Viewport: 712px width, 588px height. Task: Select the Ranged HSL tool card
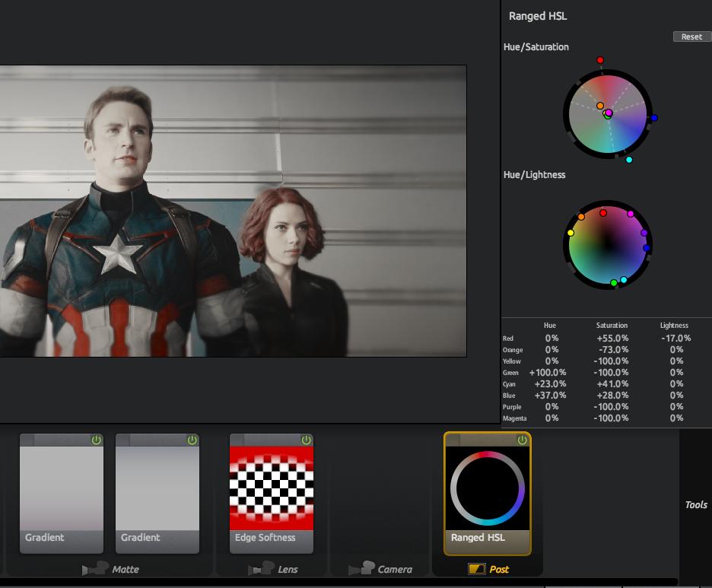[x=488, y=494]
